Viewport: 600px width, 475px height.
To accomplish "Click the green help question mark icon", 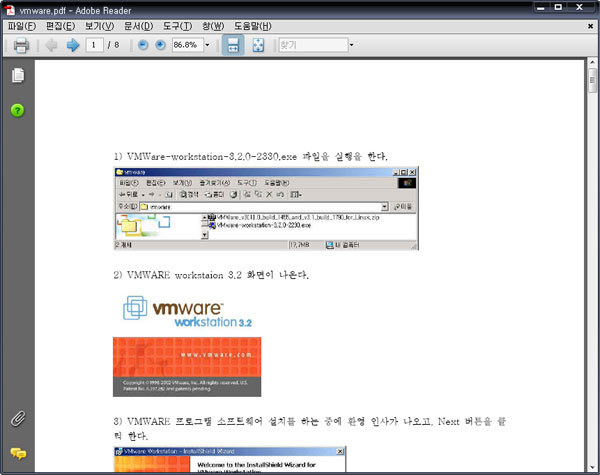I will point(18,111).
